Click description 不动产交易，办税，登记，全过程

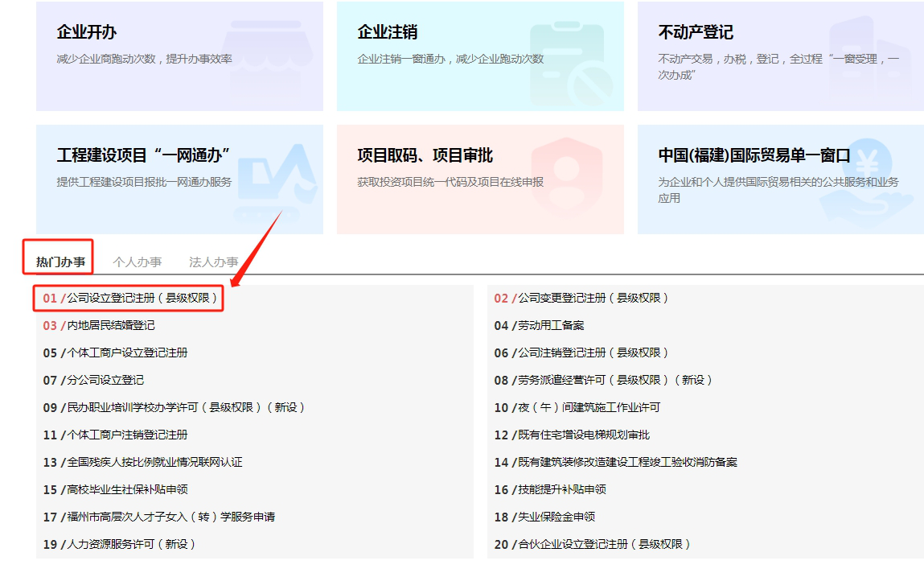point(778,67)
